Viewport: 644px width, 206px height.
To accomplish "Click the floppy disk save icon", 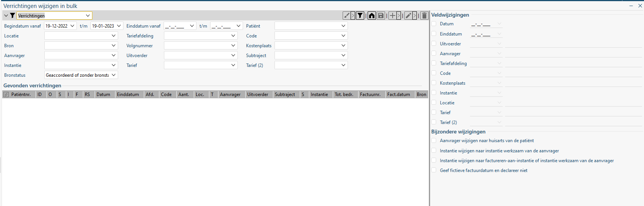I will [x=381, y=15].
